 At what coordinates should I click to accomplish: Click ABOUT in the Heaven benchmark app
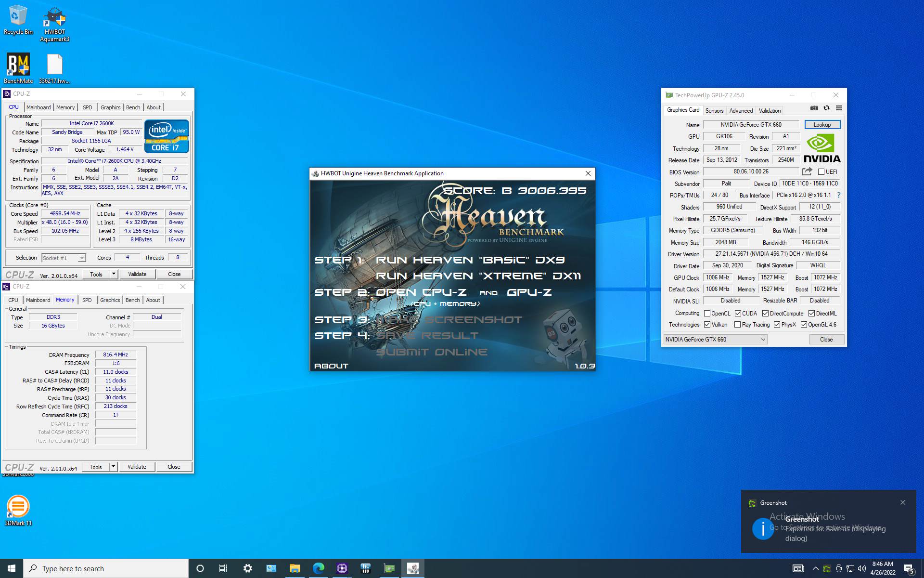[331, 366]
